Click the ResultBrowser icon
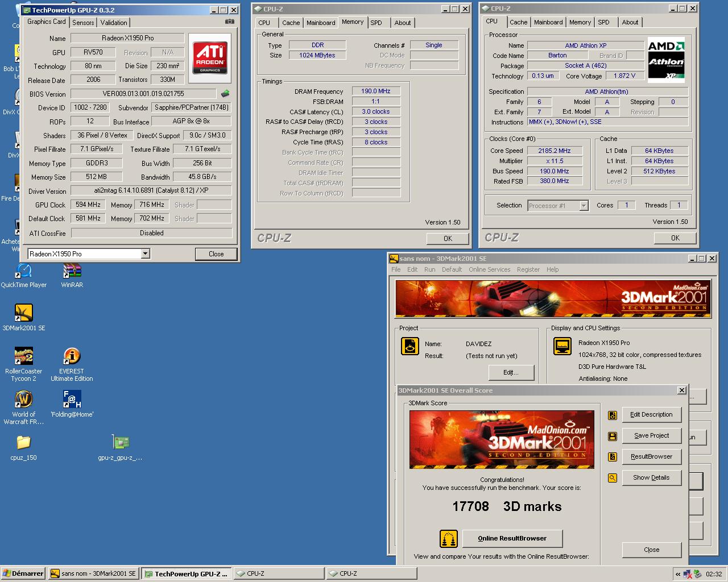The height and width of the screenshot is (582, 728). click(x=613, y=457)
